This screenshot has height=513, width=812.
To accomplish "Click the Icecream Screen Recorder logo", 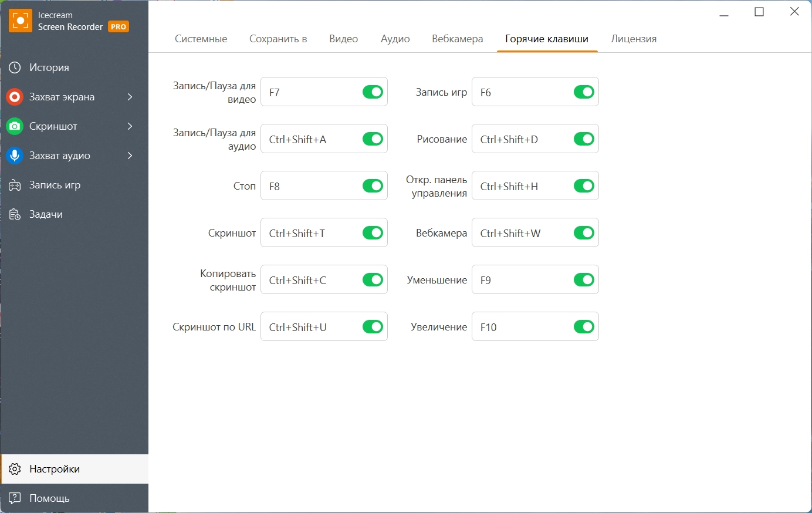I will point(21,21).
